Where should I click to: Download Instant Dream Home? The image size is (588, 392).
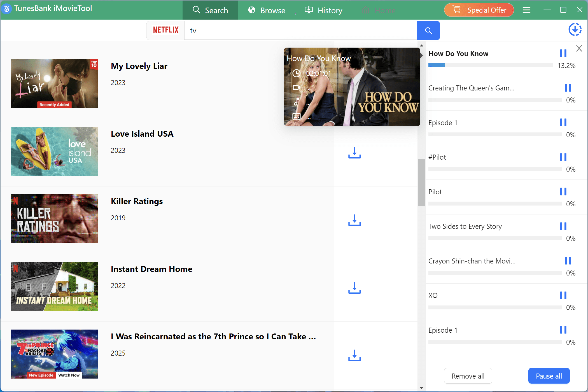354,288
